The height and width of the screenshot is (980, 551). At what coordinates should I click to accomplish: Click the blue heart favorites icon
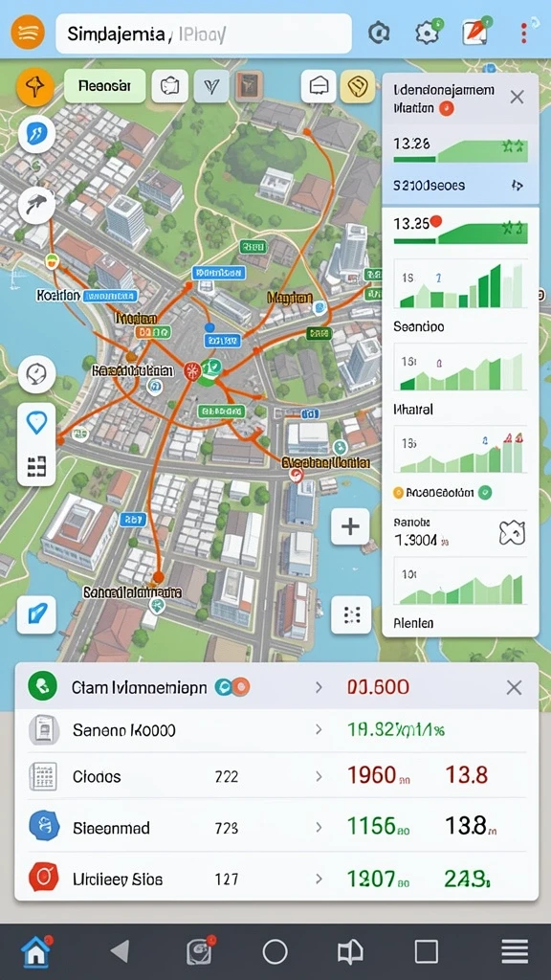(37, 424)
